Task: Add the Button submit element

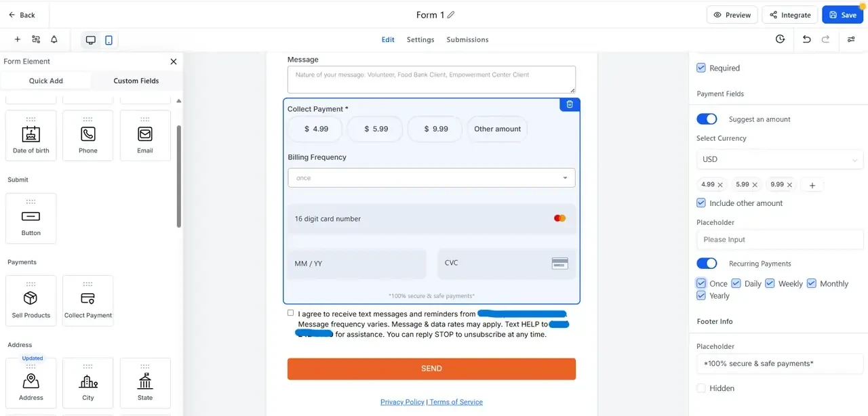Action: tap(31, 218)
